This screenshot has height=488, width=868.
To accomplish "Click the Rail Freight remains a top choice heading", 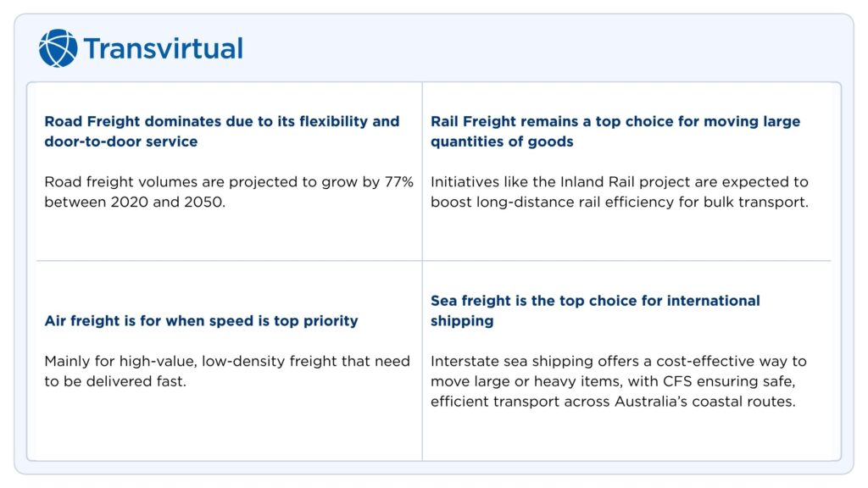I will click(615, 121).
